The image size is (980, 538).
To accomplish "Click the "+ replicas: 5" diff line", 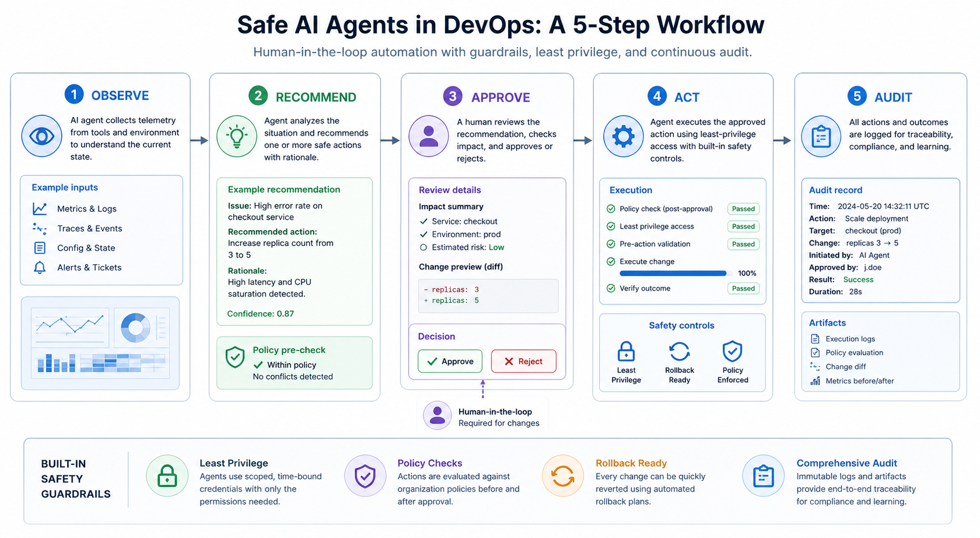I will pyautogui.click(x=452, y=301).
